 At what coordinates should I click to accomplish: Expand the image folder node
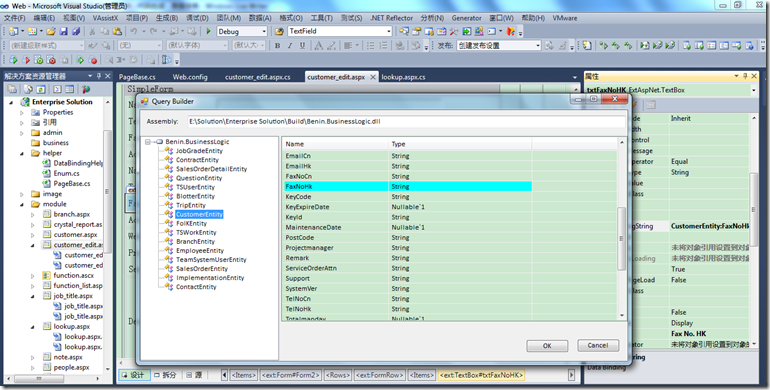coord(22,194)
